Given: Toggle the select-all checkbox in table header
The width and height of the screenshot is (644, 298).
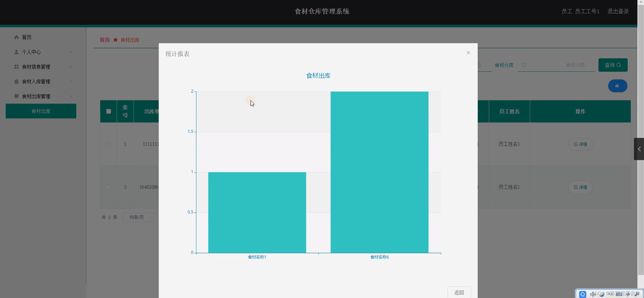Looking at the screenshot, I should point(108,111).
